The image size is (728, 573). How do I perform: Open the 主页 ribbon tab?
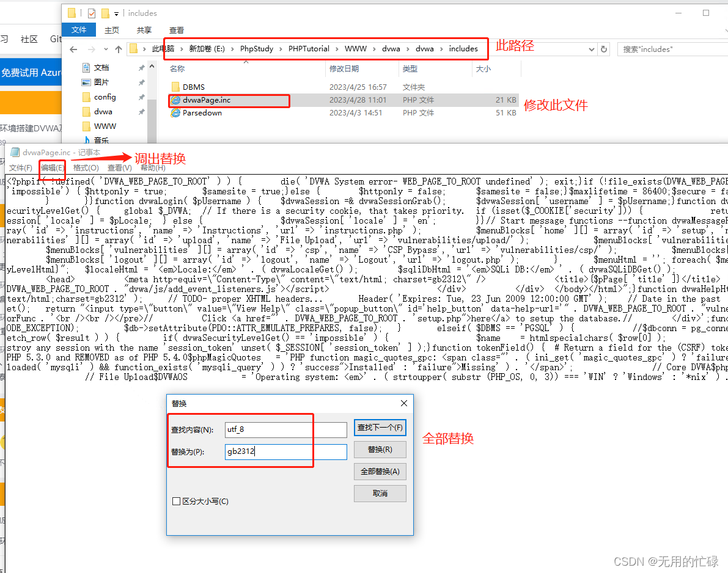(x=111, y=30)
